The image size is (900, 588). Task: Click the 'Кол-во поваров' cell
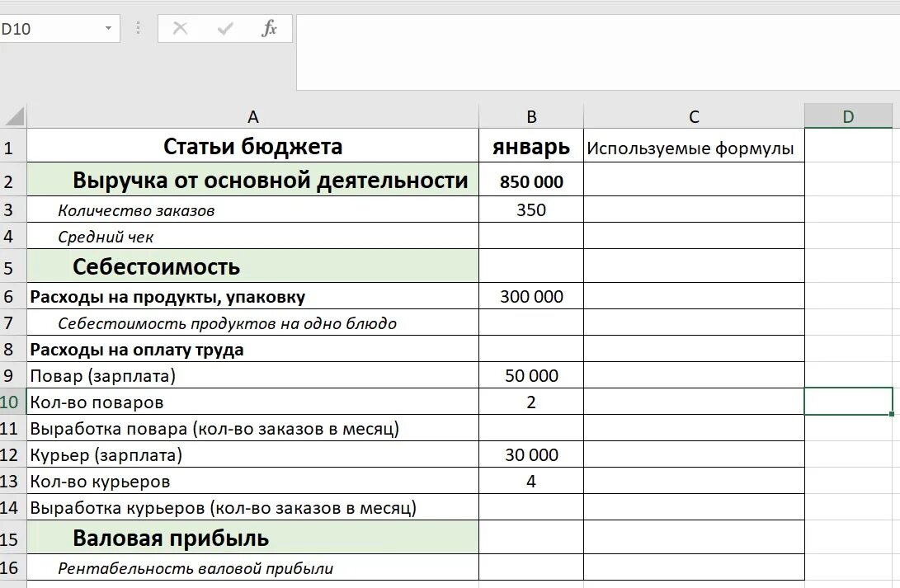click(x=252, y=402)
